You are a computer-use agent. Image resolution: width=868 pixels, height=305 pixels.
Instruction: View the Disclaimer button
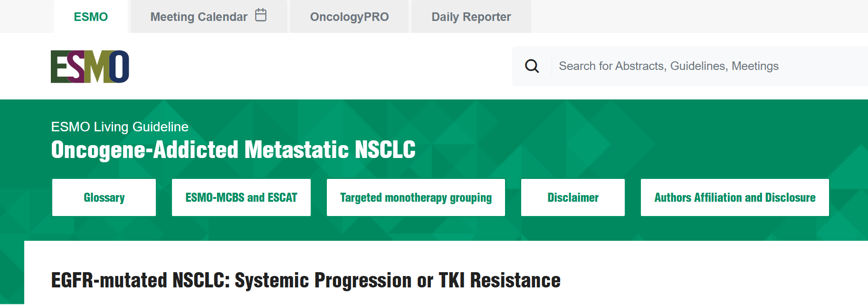click(x=573, y=197)
